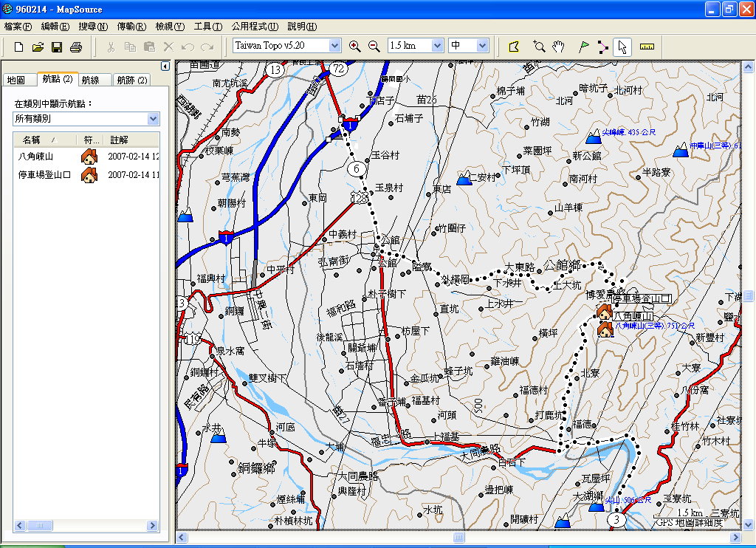
Task: Open the 說明(H) menu
Action: click(x=302, y=27)
